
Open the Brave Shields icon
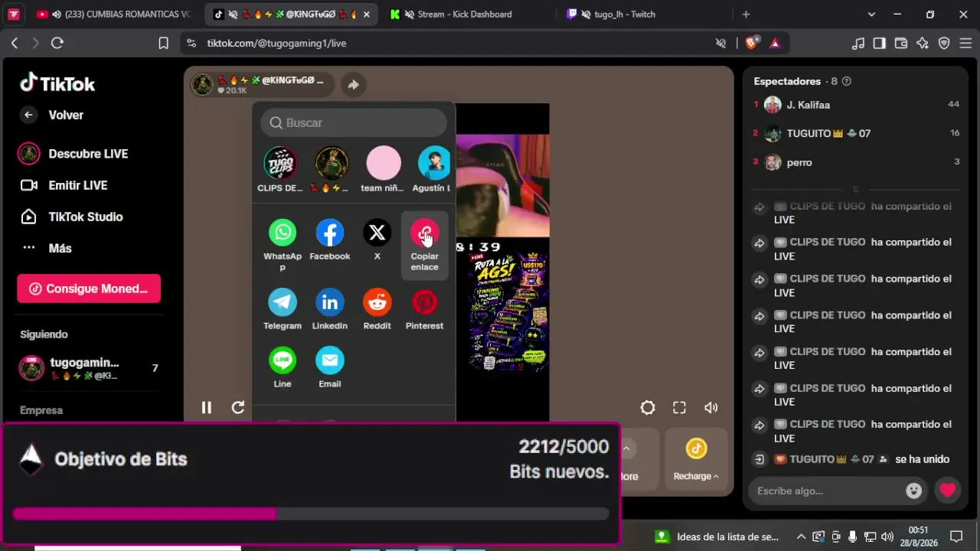point(752,43)
